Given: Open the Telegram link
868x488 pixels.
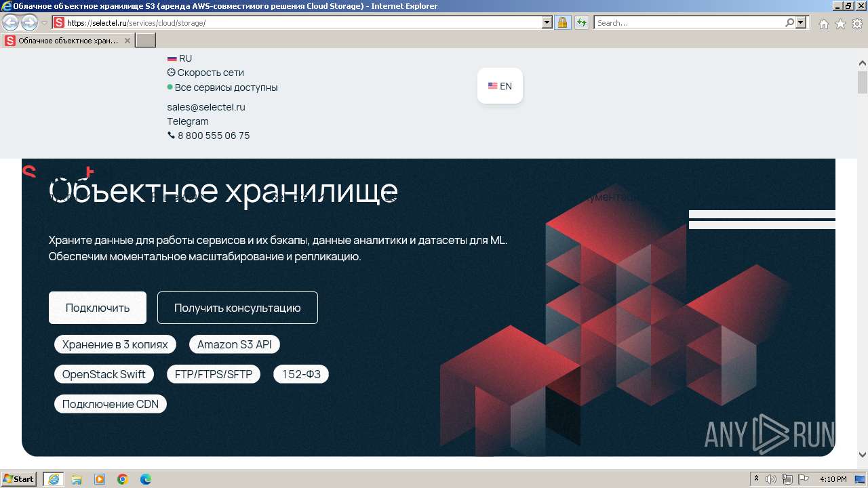Looking at the screenshot, I should (188, 121).
